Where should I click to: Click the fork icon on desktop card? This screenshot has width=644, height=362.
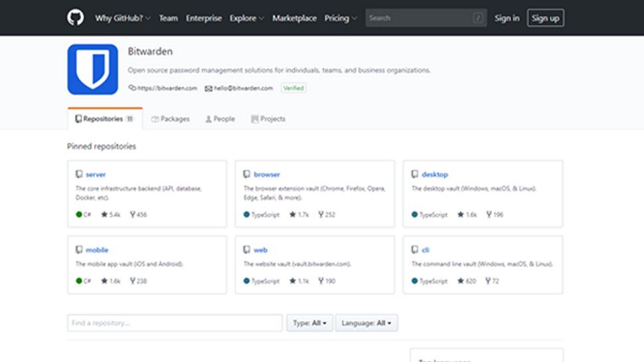[x=489, y=214]
